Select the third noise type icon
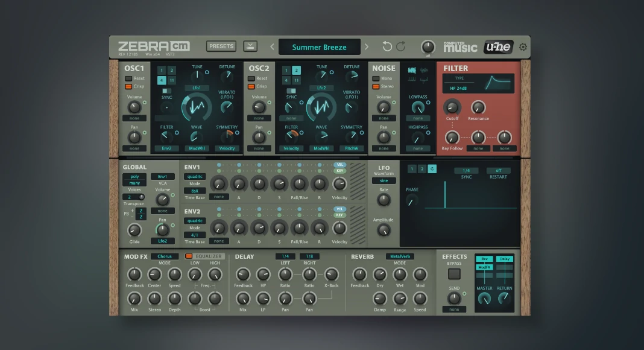 [411, 79]
